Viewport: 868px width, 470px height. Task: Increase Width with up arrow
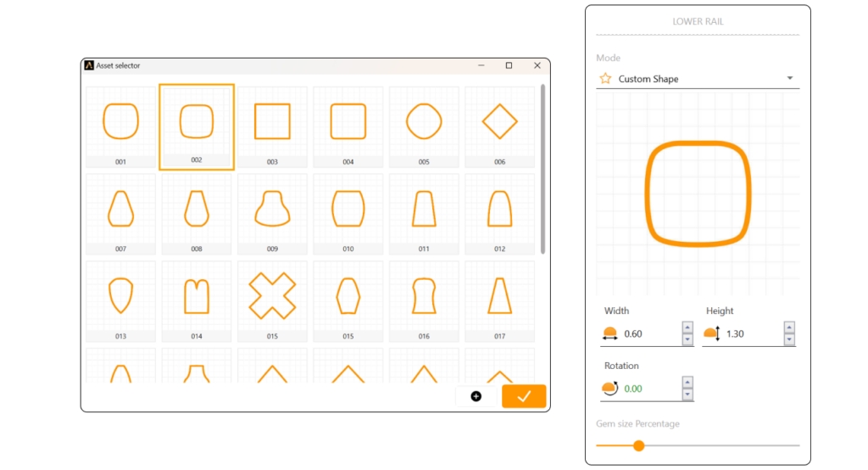(x=687, y=327)
